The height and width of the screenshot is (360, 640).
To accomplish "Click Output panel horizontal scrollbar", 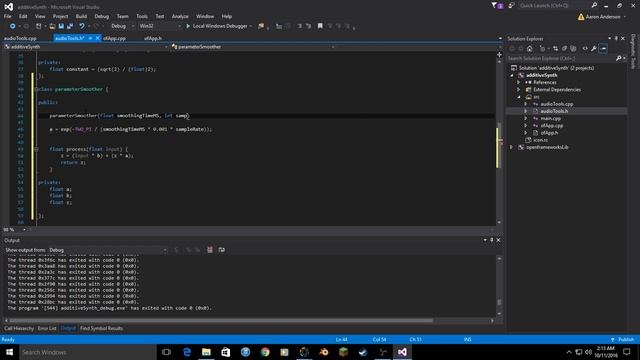I will click(x=221, y=321).
